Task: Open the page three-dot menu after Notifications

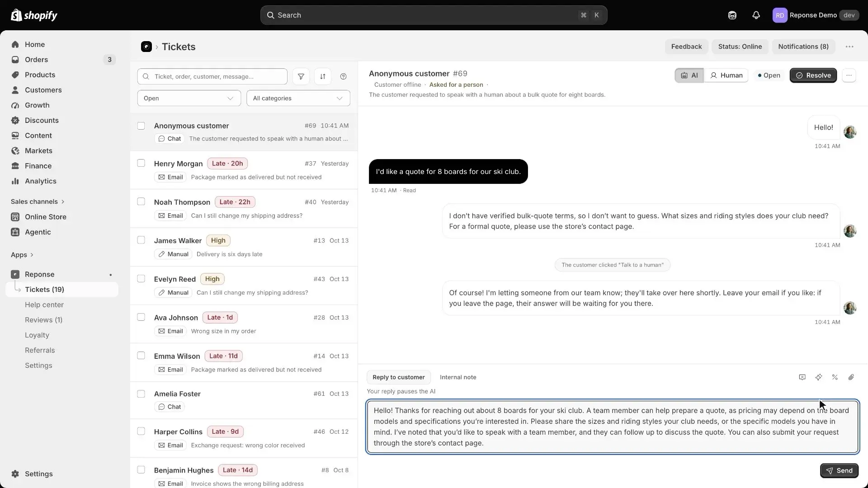Action: pyautogui.click(x=849, y=47)
